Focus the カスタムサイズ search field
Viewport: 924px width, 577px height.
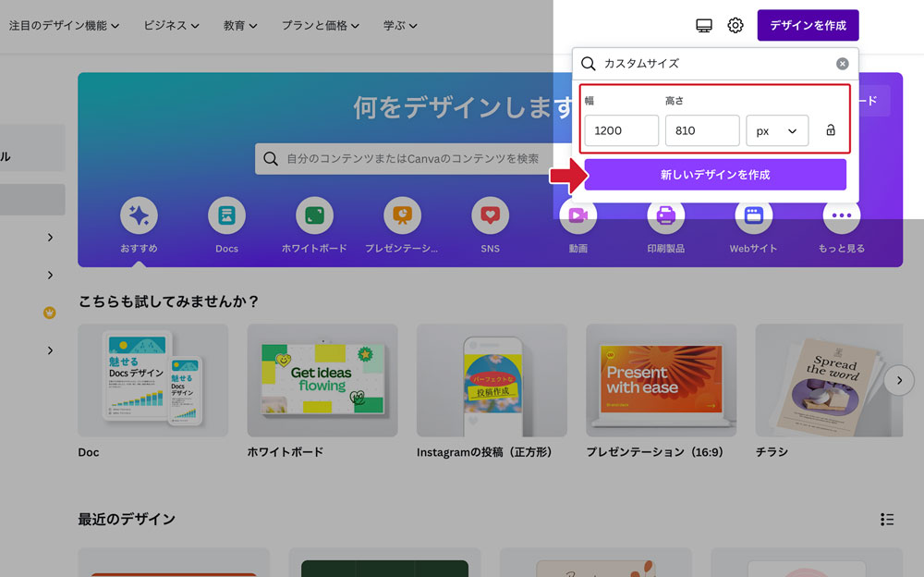click(715, 64)
